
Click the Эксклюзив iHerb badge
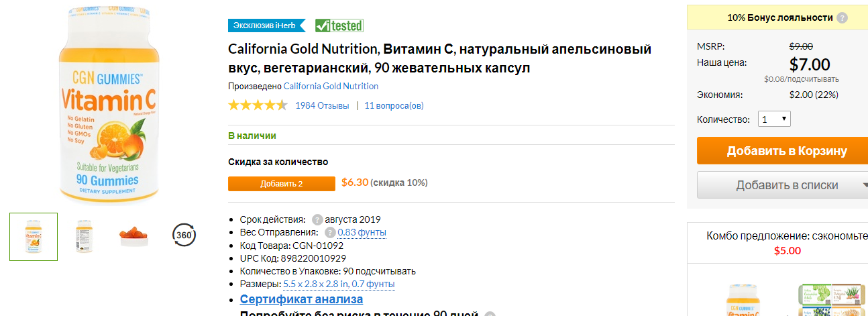[x=266, y=25]
